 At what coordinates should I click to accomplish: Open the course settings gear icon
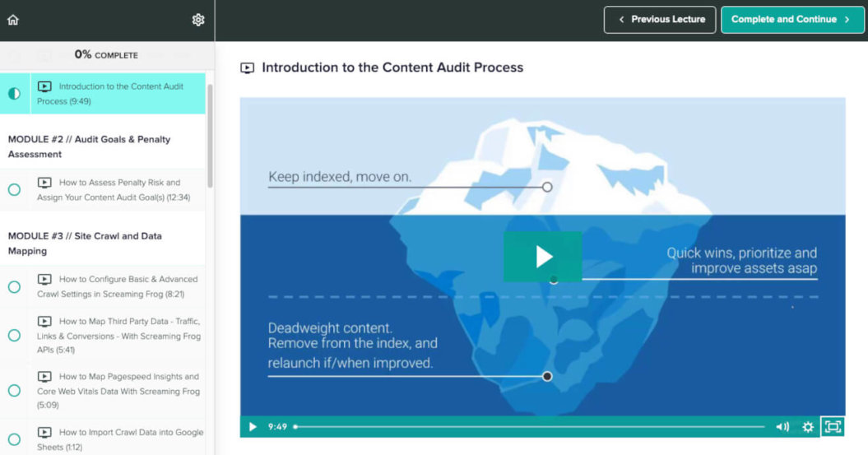pos(198,20)
